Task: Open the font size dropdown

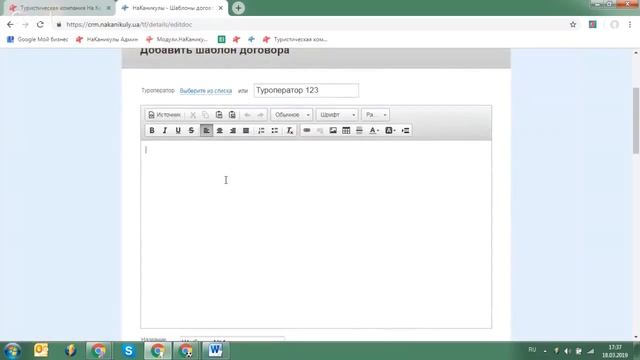Action: pyautogui.click(x=376, y=115)
